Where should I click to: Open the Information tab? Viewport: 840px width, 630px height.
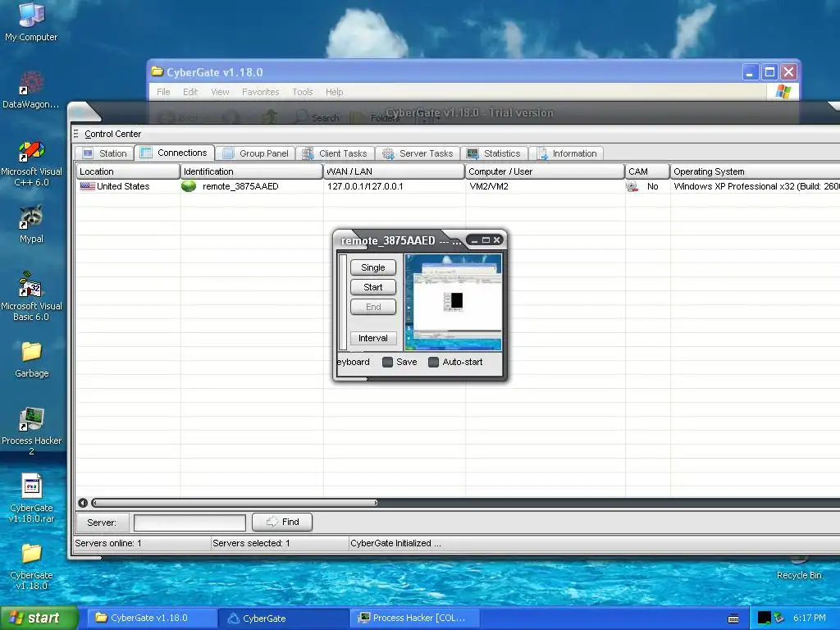click(x=567, y=153)
